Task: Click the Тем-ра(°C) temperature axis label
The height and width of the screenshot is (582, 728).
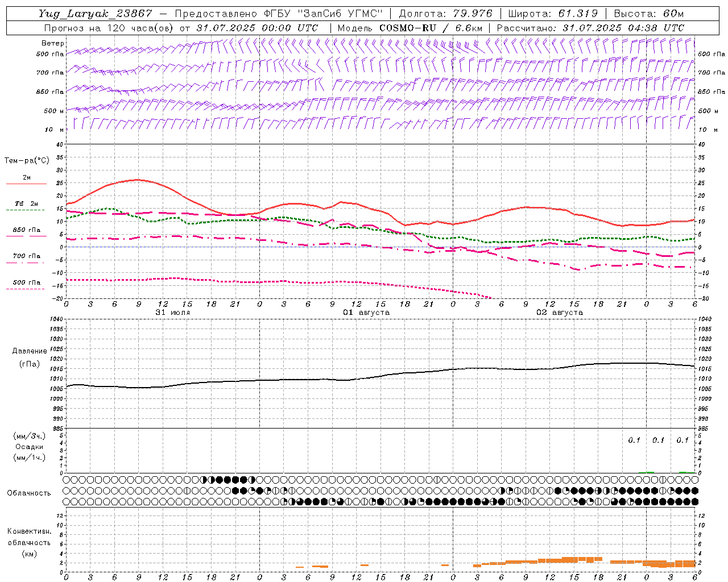Action: point(27,161)
